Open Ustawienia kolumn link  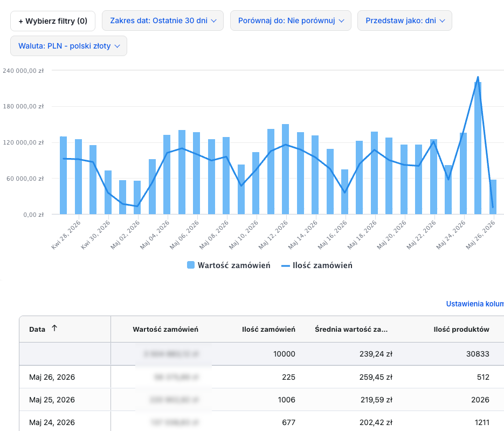click(x=475, y=304)
